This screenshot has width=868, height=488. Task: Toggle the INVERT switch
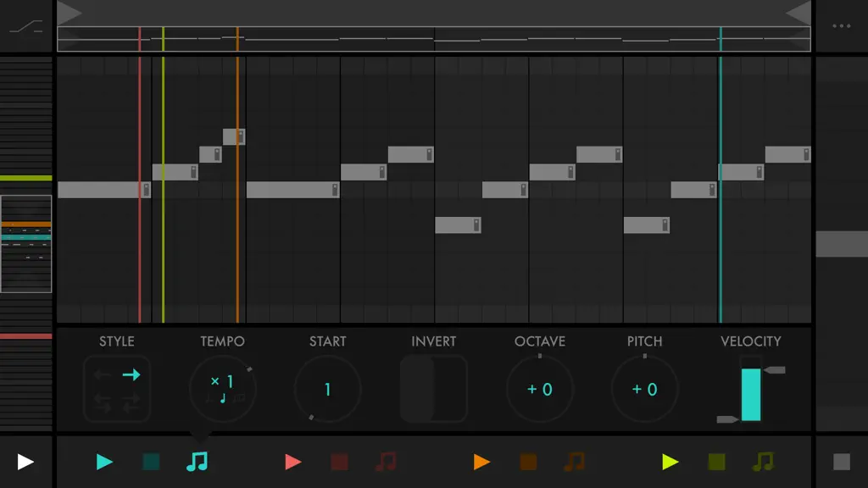click(x=433, y=389)
